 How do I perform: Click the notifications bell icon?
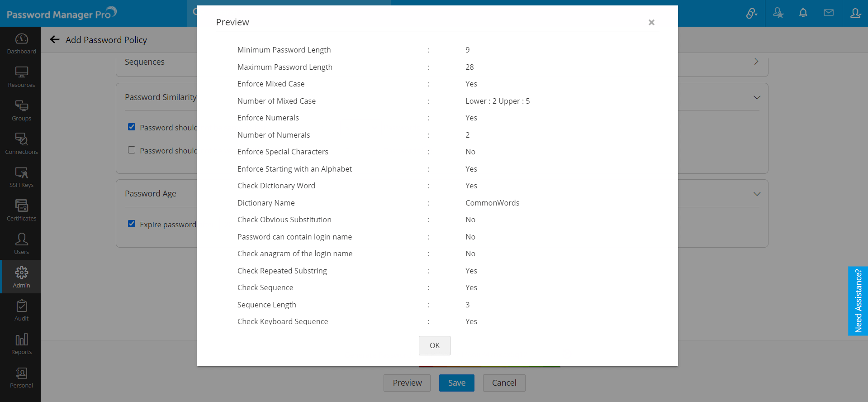tap(803, 13)
